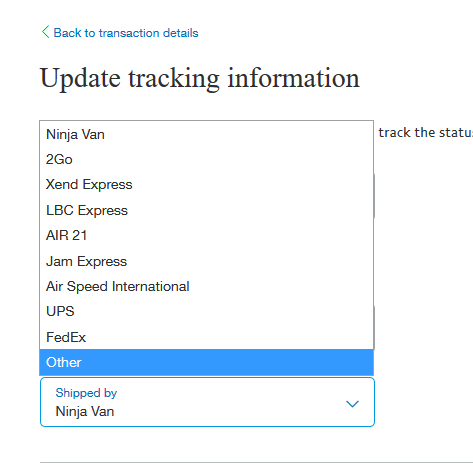Select the highlighted Other option
The width and height of the screenshot is (473, 467).
206,362
